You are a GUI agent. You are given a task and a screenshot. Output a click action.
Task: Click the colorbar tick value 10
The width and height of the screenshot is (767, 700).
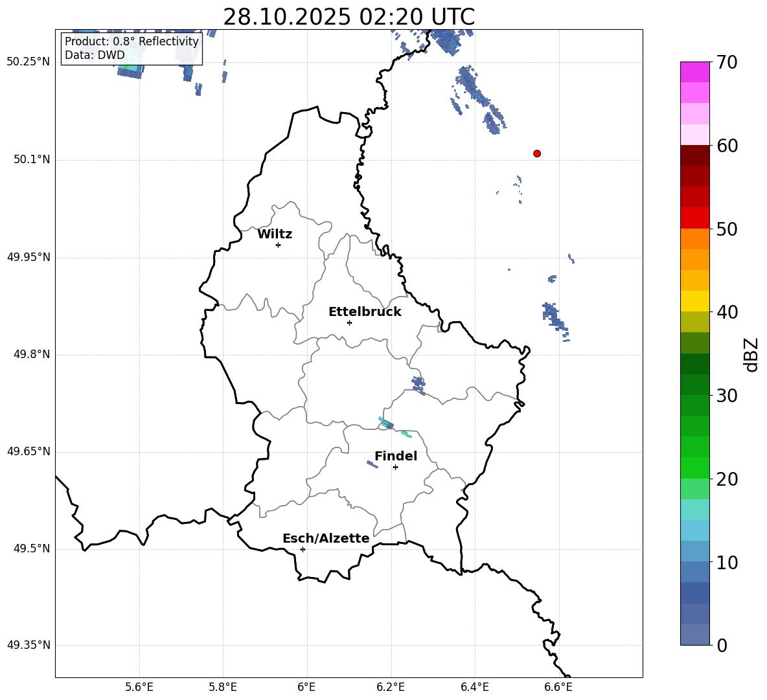pyautogui.click(x=727, y=562)
